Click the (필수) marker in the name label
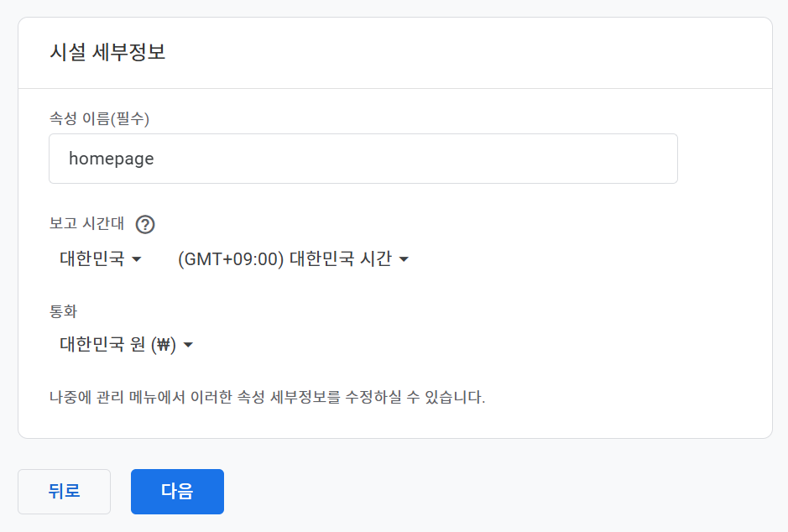The height and width of the screenshot is (532, 788). coord(133,119)
